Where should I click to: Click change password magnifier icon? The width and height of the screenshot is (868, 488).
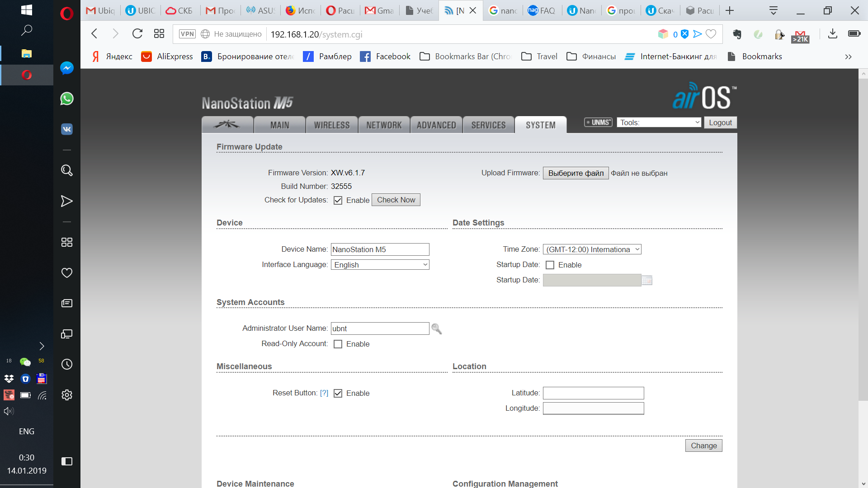[x=436, y=328]
